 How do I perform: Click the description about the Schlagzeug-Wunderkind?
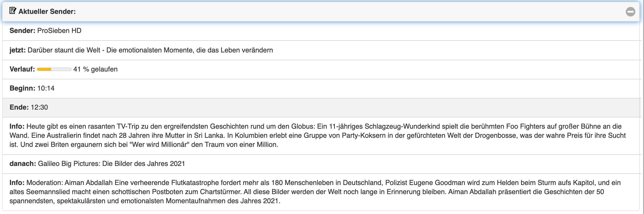point(317,135)
